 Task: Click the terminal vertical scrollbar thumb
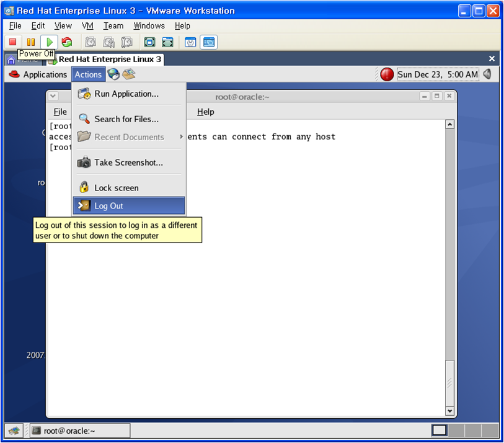point(449,383)
